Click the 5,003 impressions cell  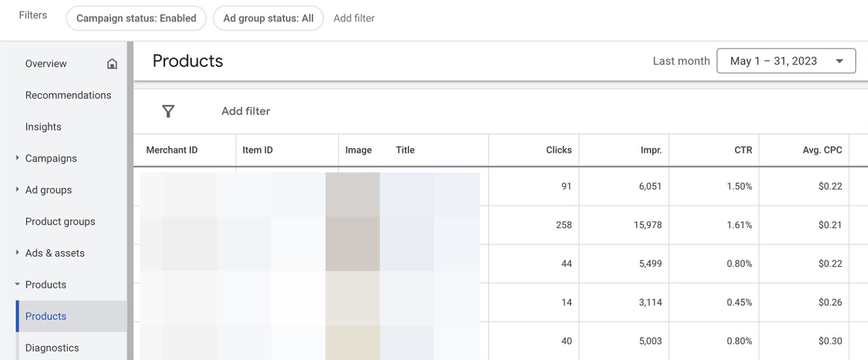[x=624, y=341]
